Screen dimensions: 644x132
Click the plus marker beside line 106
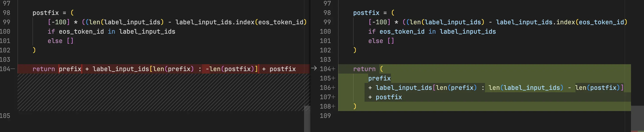pyautogui.click(x=333, y=88)
